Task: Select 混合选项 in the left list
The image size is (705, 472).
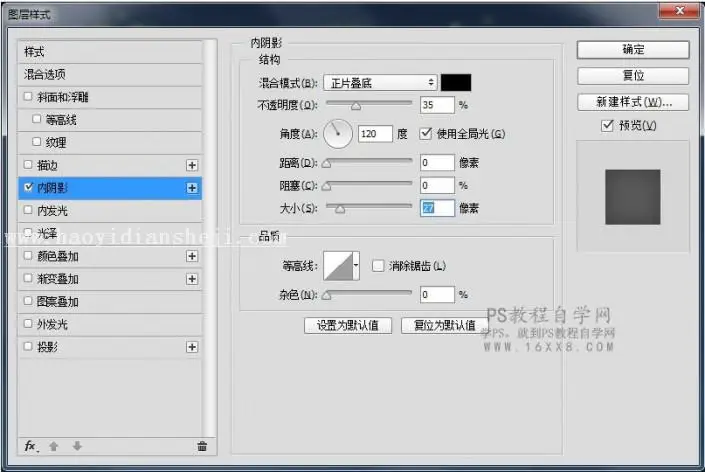Action: 110,74
